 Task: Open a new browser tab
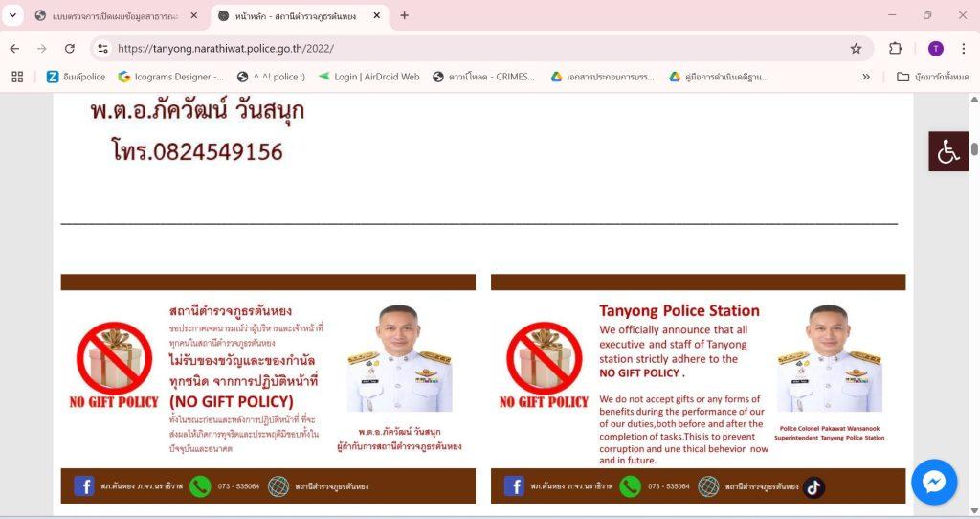click(x=405, y=15)
